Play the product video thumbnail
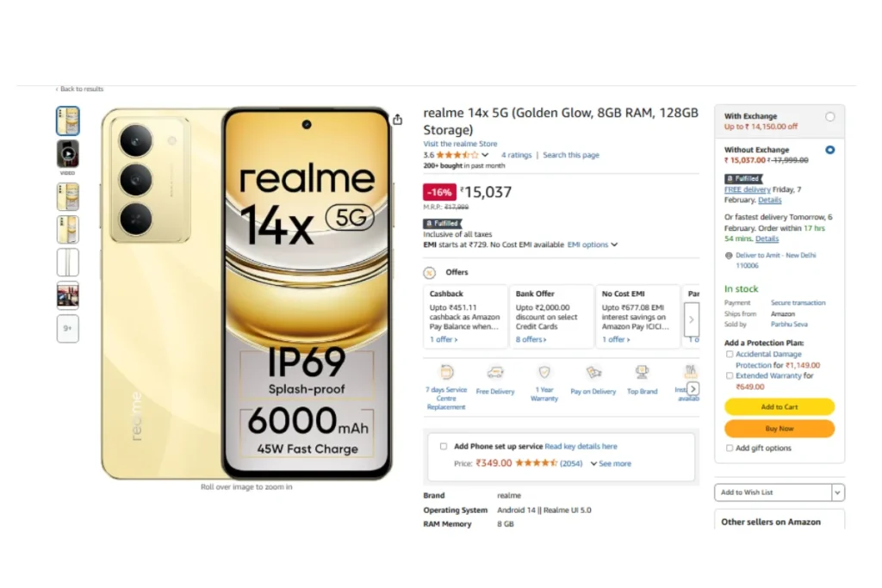The image size is (882, 588). (x=67, y=153)
